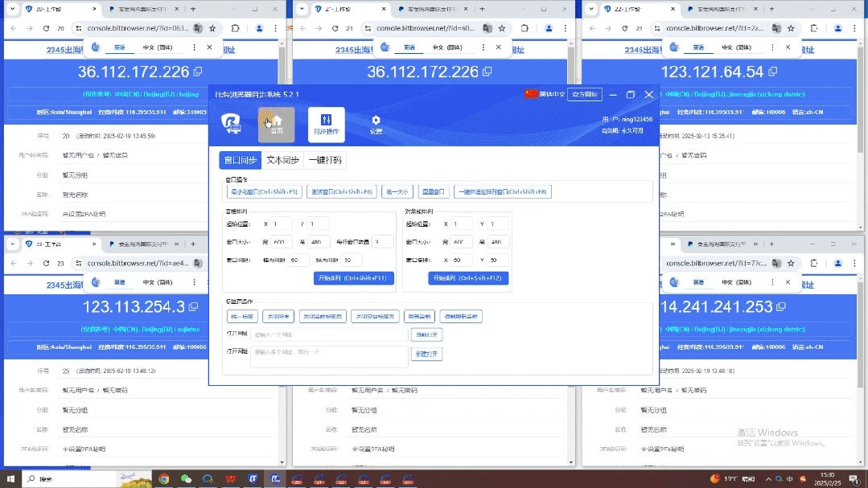Select the 同步操作 sync operations icon
Image resolution: width=868 pixels, height=488 pixels.
pos(326,125)
